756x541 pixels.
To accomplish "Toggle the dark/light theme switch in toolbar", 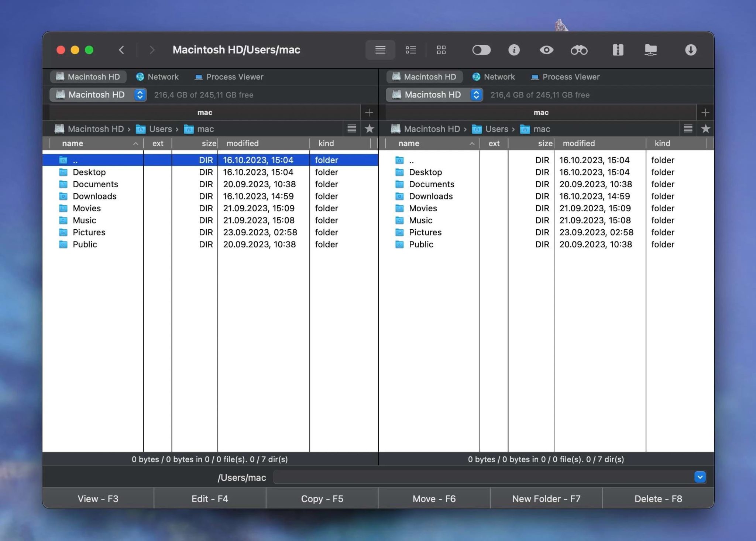I will 481,50.
